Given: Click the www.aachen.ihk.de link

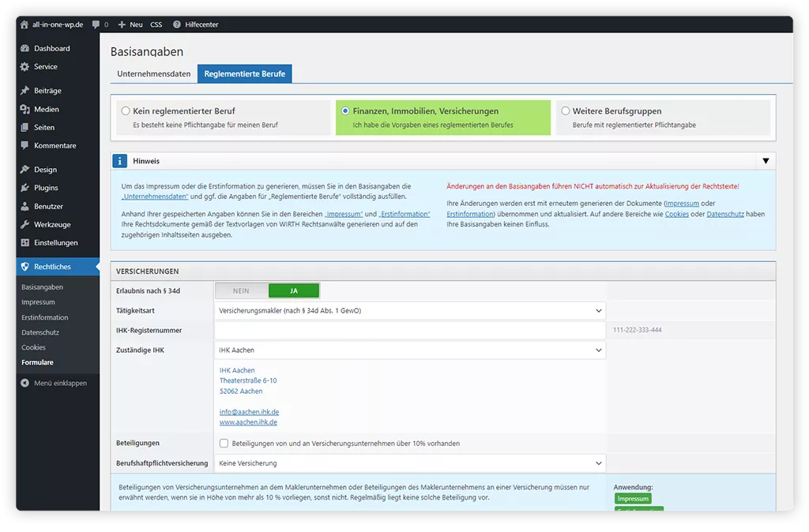Looking at the screenshot, I should 249,422.
